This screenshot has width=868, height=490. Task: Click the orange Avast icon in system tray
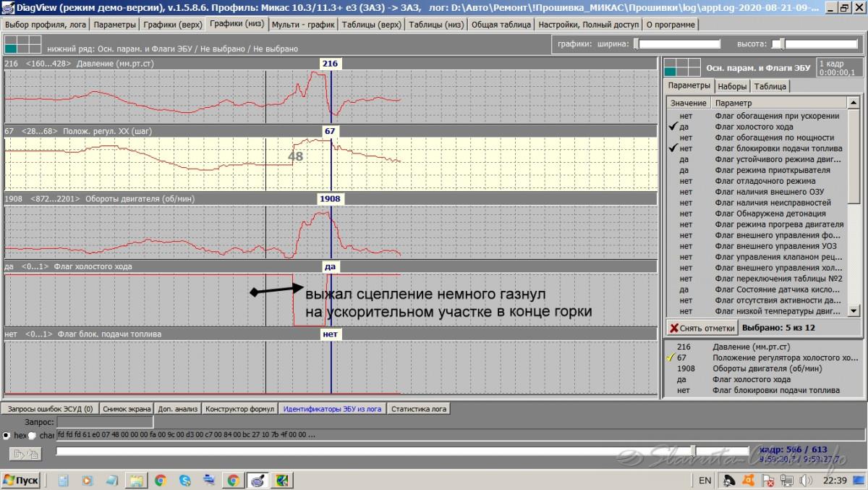(749, 480)
